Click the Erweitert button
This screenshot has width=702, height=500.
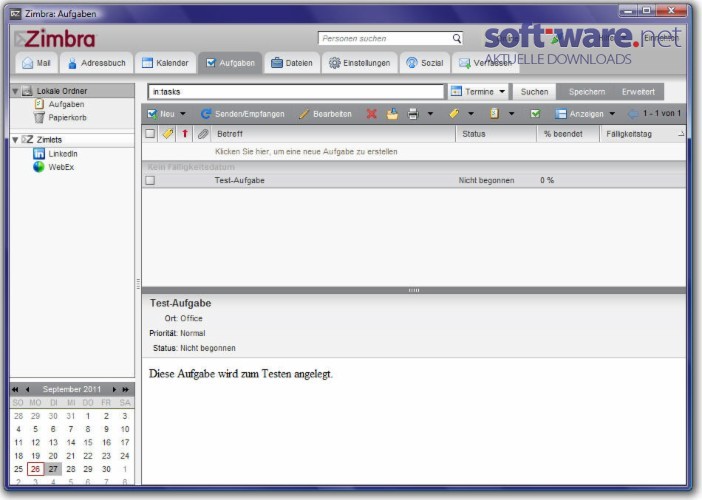638,92
